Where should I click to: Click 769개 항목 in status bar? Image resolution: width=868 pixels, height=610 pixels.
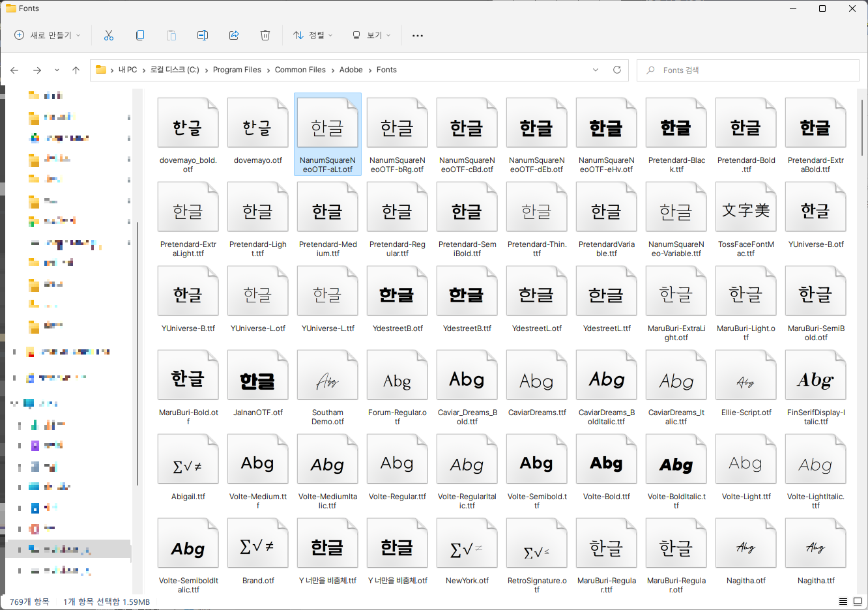coord(29,602)
